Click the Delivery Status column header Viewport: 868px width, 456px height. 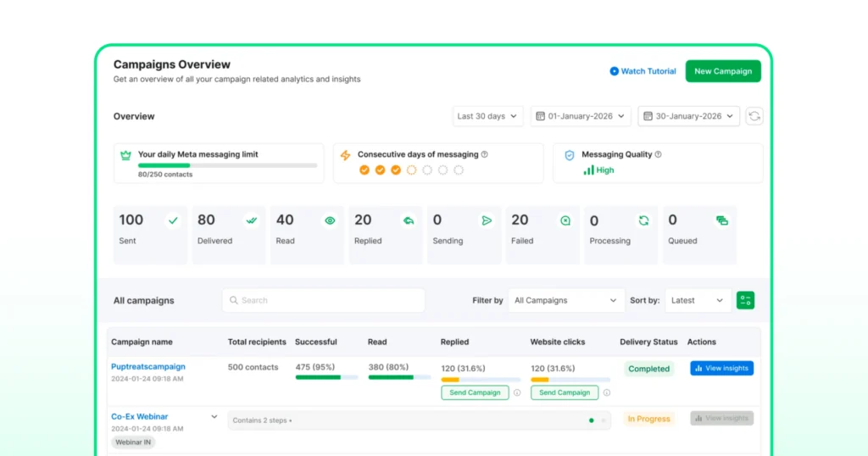(648, 342)
